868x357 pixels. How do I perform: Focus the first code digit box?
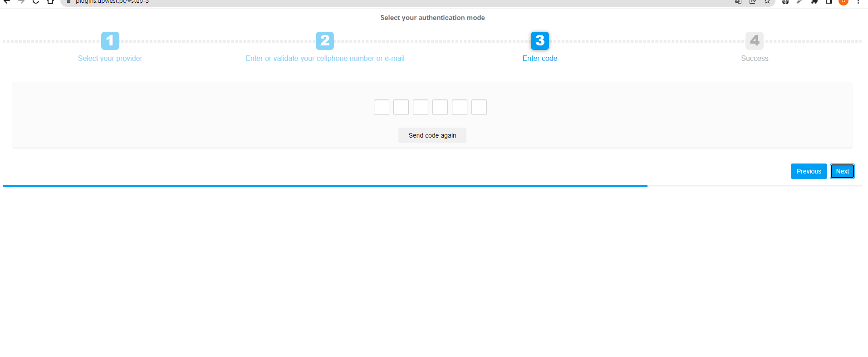(381, 107)
